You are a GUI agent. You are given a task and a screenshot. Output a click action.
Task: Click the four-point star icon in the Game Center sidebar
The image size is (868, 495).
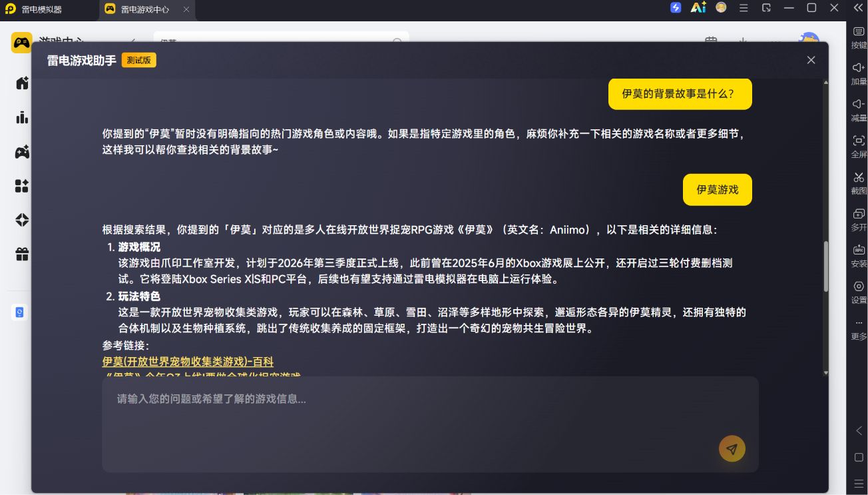coord(22,220)
